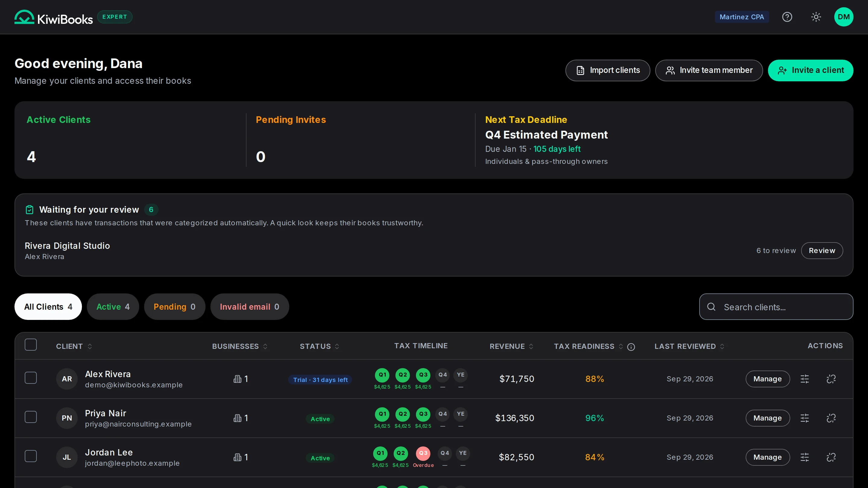Image resolution: width=868 pixels, height=488 pixels.
Task: Open DM user avatar menu
Action: click(844, 17)
